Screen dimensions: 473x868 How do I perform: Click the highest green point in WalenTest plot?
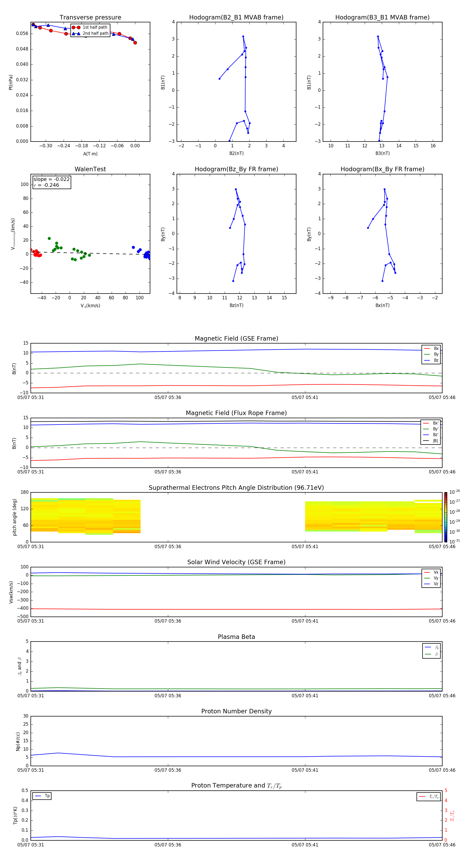pyautogui.click(x=49, y=239)
